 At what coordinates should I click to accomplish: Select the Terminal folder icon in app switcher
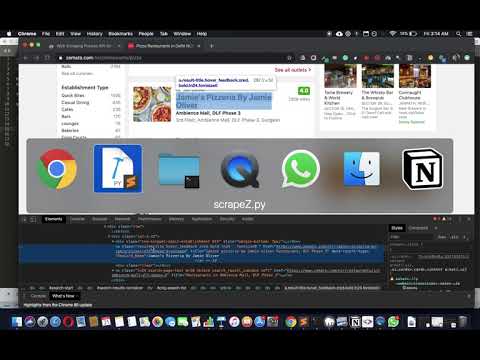tap(179, 170)
